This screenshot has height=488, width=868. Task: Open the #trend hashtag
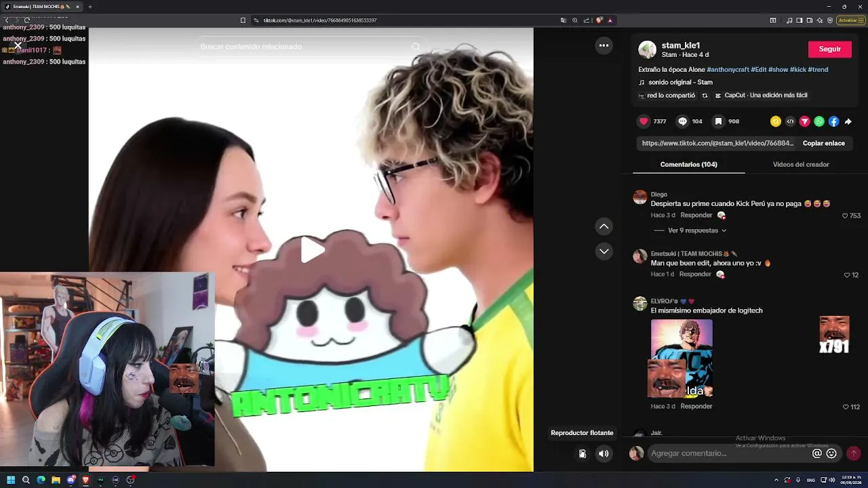coord(818,70)
